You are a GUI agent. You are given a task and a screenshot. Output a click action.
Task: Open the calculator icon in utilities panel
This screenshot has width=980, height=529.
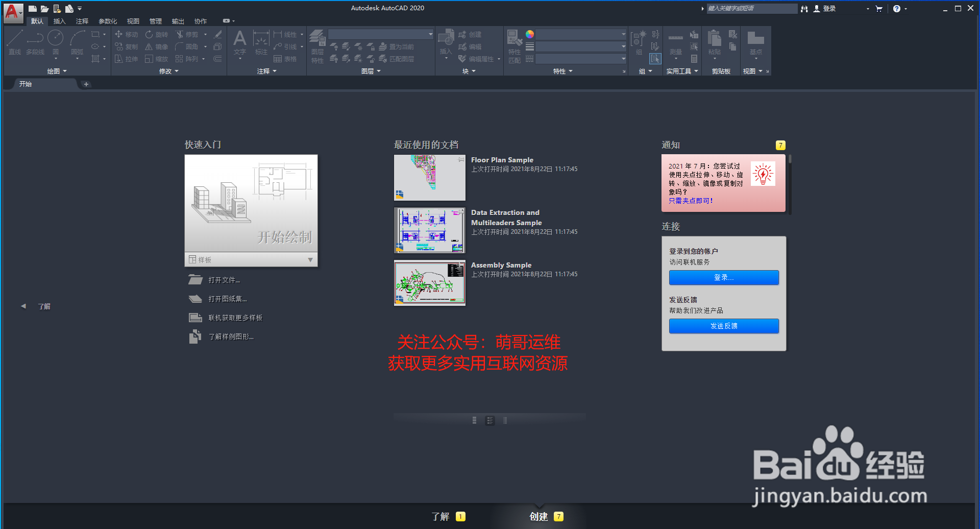694,59
